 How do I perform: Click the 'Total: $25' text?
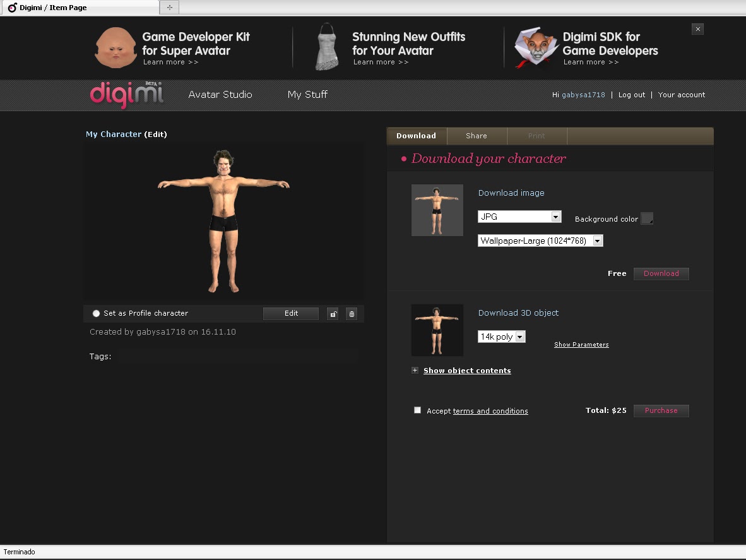pos(606,410)
